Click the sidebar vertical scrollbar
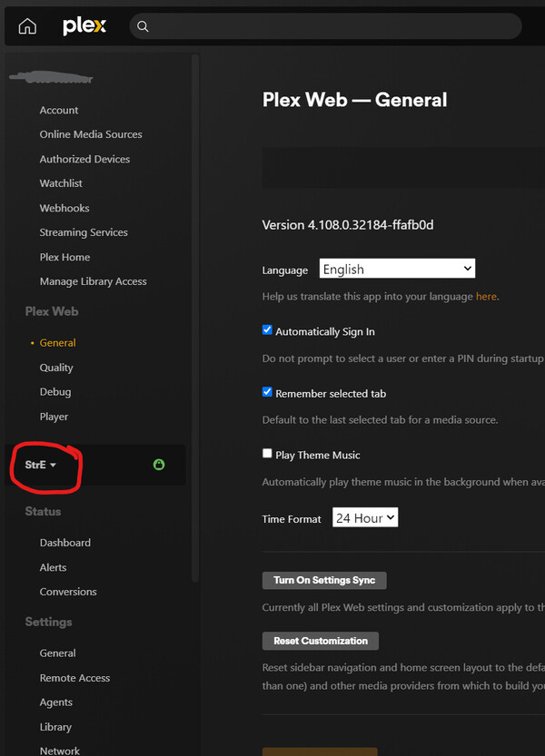Screen dimensions: 545x756 195,319
